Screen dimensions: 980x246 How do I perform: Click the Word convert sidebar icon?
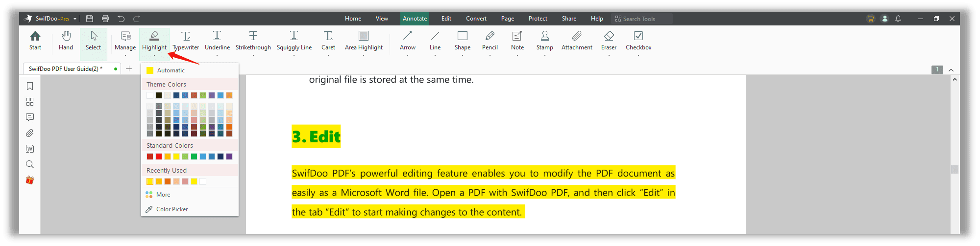(30, 149)
